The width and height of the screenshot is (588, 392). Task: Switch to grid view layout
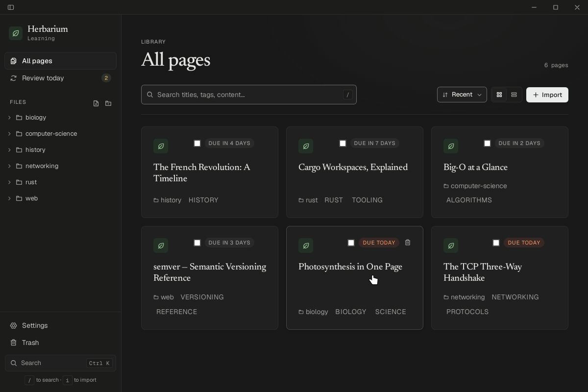coord(499,95)
